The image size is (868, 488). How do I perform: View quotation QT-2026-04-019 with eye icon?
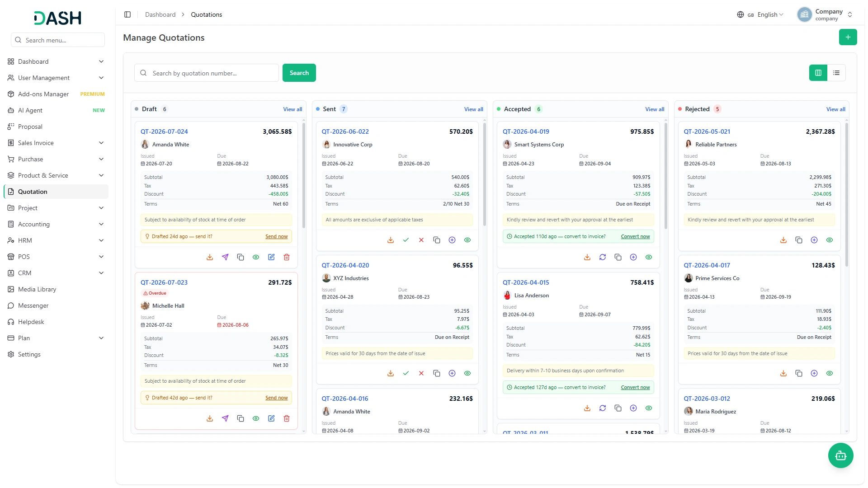pyautogui.click(x=649, y=257)
